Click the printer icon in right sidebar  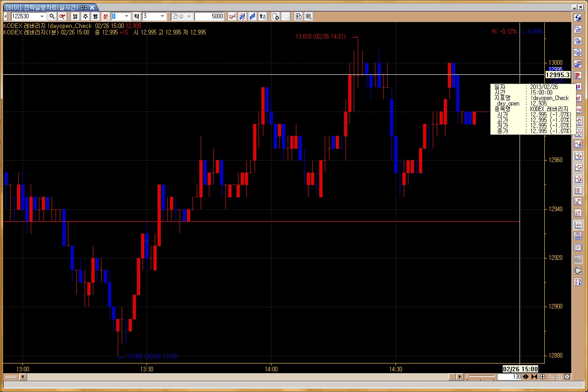[578, 236]
